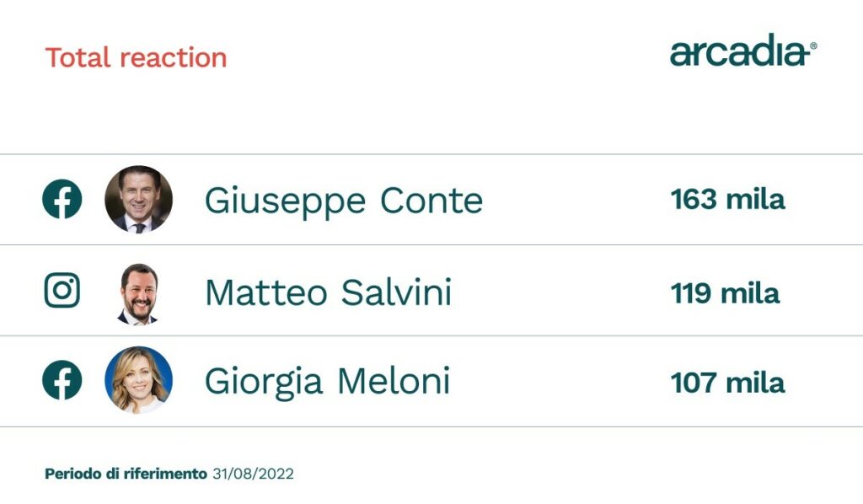Click the Instagram icon beside Matteo Salvini
This screenshot has height=504, width=863.
(62, 291)
